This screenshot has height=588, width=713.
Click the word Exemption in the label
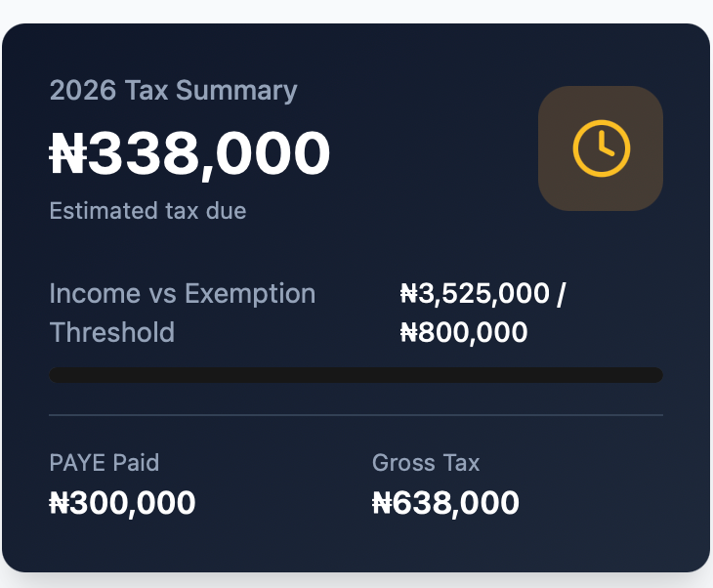click(x=250, y=293)
